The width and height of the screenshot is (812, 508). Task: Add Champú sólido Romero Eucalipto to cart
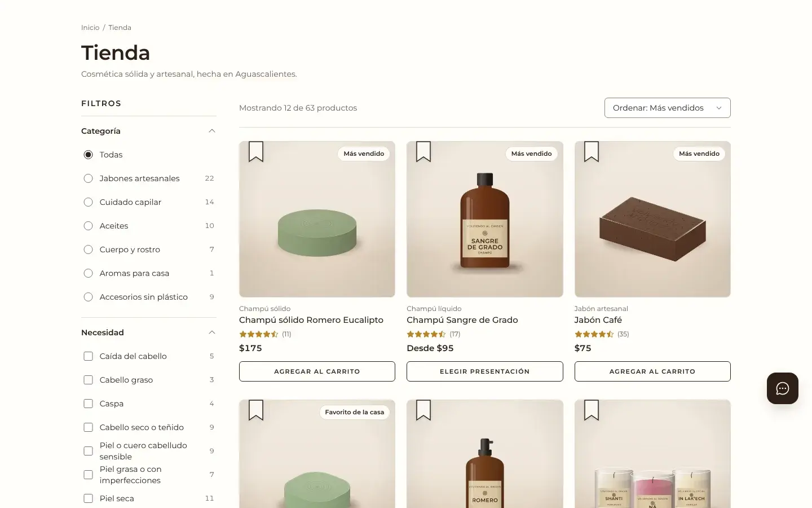tap(317, 371)
